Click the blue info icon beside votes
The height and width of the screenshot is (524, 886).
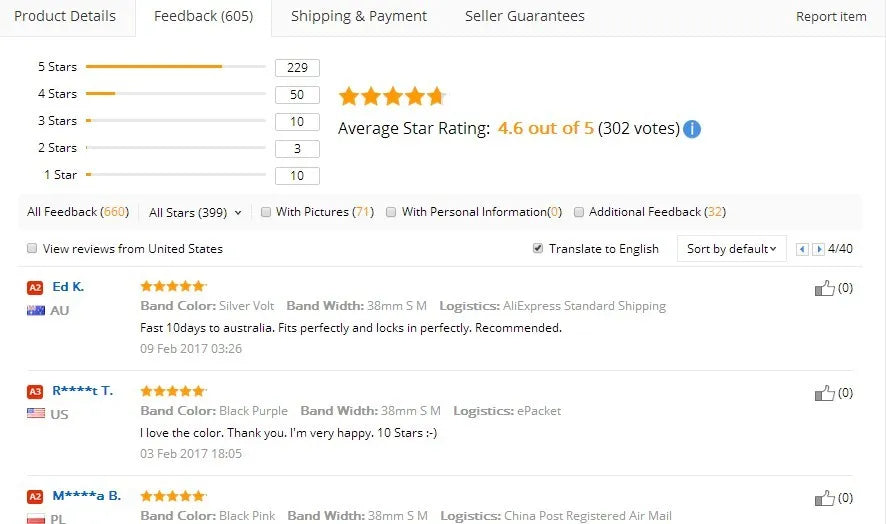tap(692, 129)
